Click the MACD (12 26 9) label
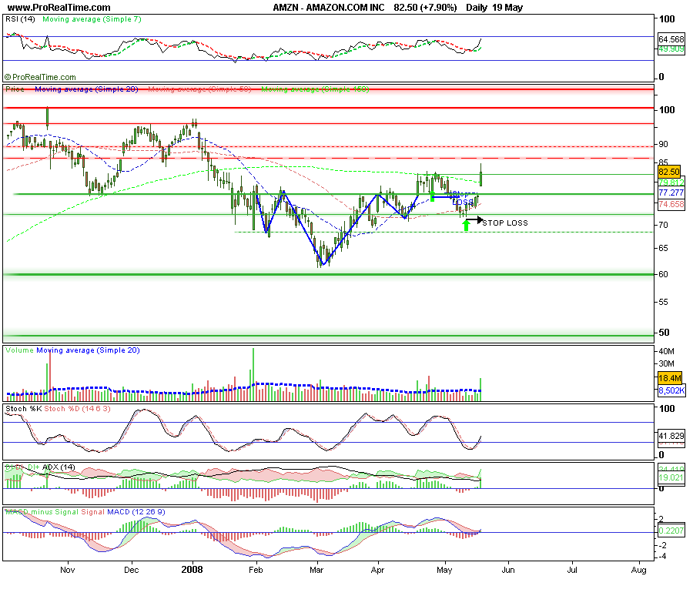The image size is (693, 616). 136,512
